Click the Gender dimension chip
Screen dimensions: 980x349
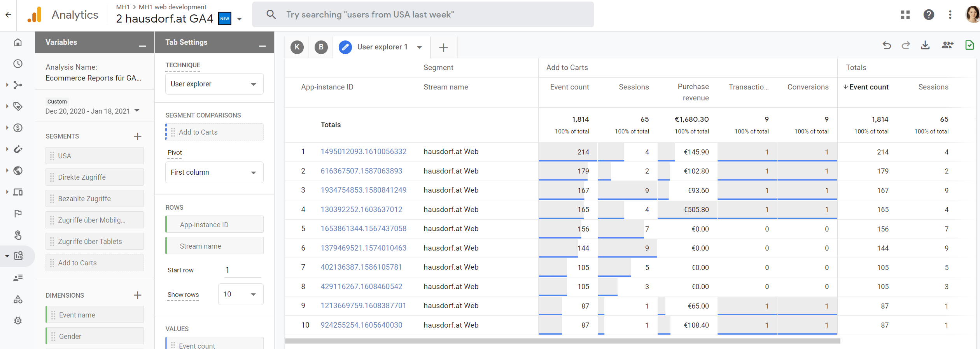tap(94, 336)
